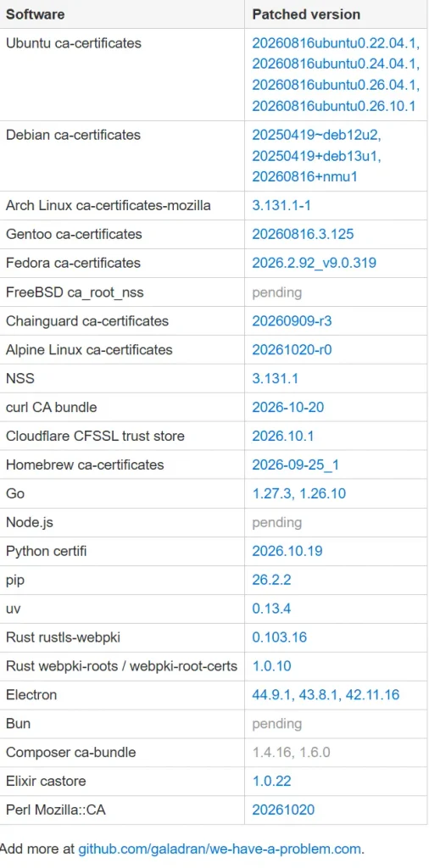
Task: Open Go 1.26.10 version link
Action: coord(323,494)
